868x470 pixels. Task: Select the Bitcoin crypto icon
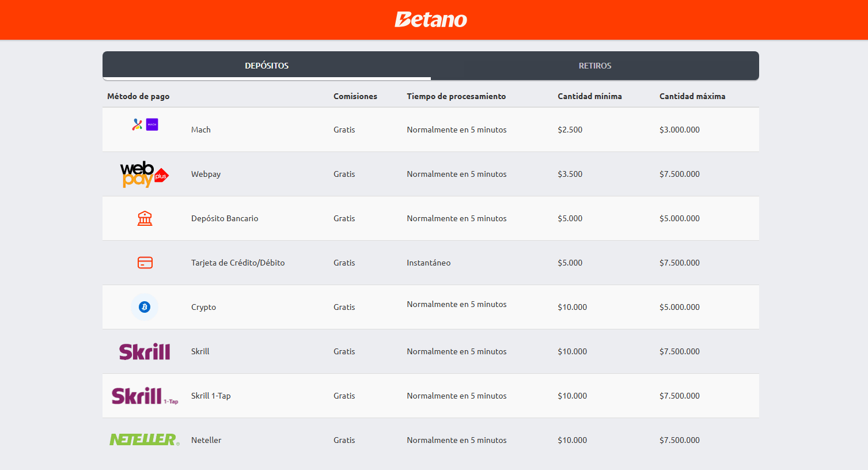point(145,307)
